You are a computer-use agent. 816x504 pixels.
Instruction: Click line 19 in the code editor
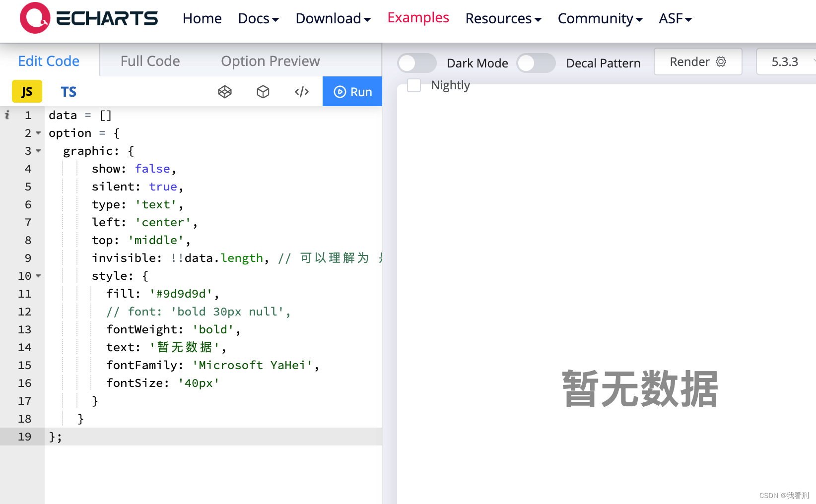(55, 437)
